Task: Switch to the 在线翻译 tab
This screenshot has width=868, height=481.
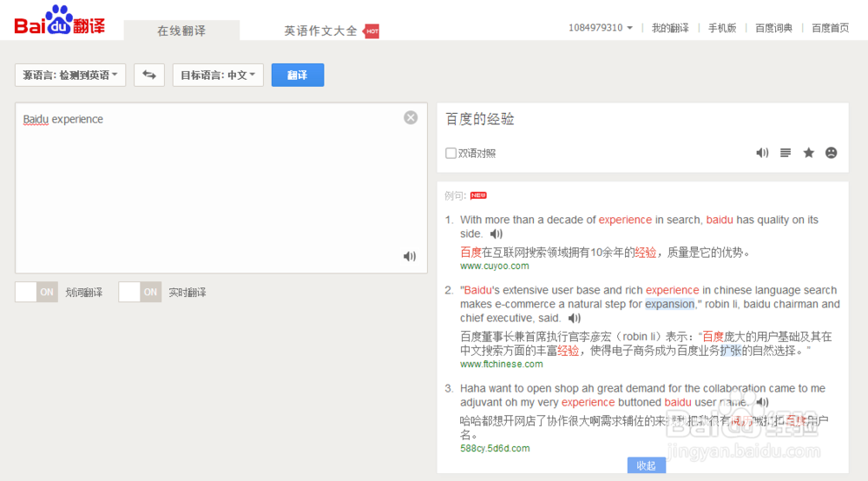Action: click(181, 30)
